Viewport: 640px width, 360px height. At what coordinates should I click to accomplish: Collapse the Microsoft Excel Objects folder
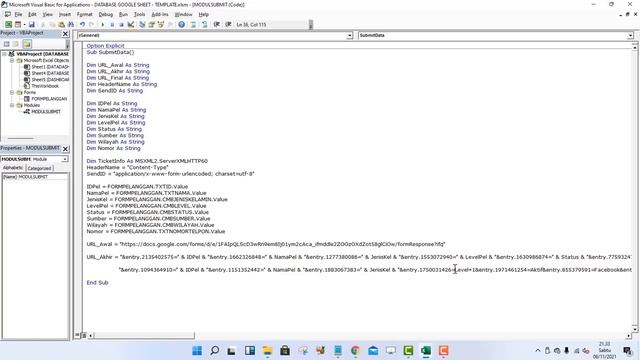pyautogui.click(x=12, y=60)
